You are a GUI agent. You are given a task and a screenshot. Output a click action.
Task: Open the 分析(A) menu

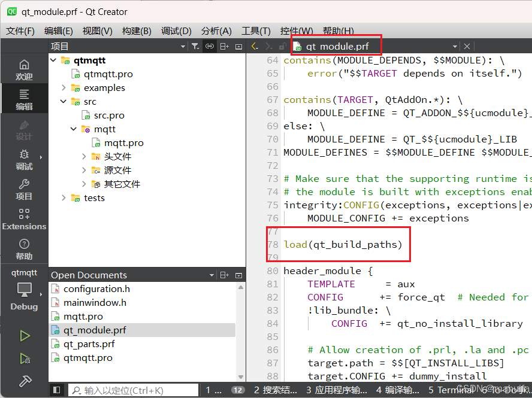pyautogui.click(x=216, y=31)
